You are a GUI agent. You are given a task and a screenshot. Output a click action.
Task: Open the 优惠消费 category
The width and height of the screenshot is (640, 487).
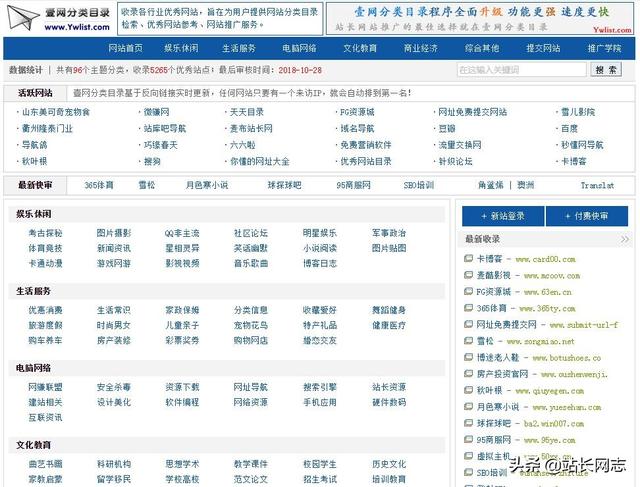(45, 310)
